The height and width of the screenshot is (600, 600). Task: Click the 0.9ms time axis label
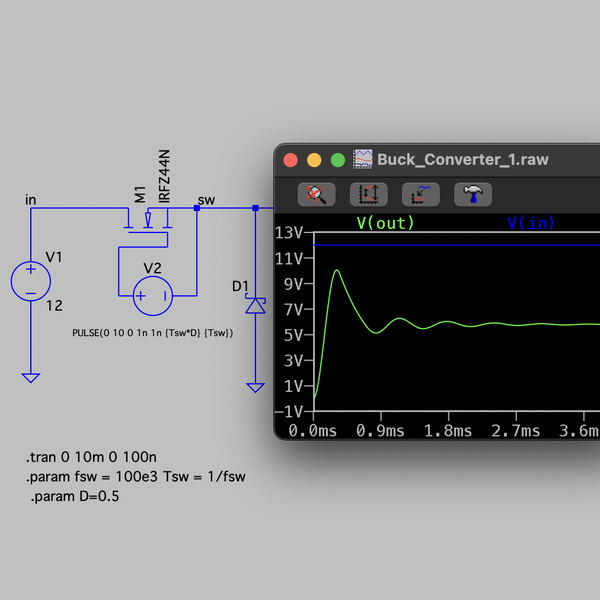(x=380, y=431)
